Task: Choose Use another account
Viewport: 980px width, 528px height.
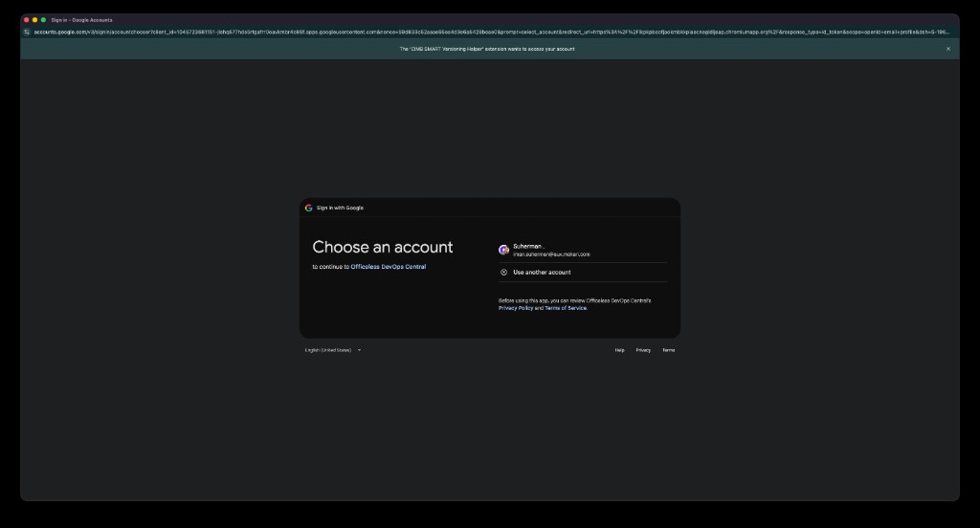Action: pos(583,273)
